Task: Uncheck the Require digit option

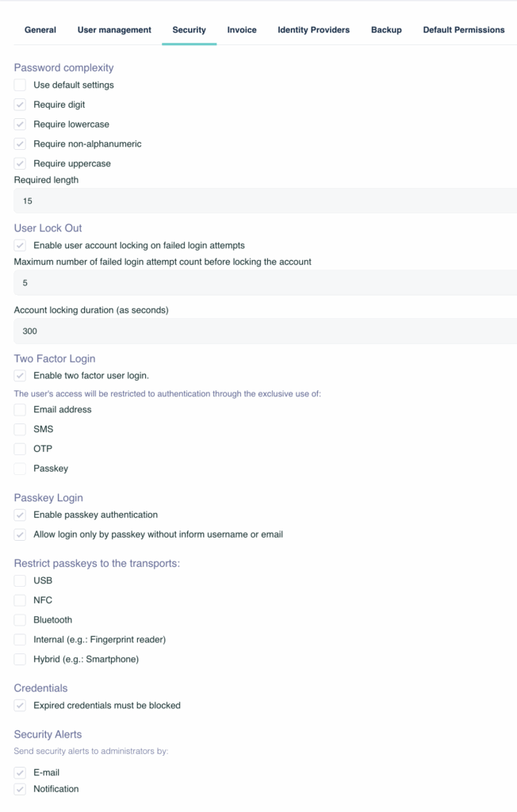Action: coord(21,105)
